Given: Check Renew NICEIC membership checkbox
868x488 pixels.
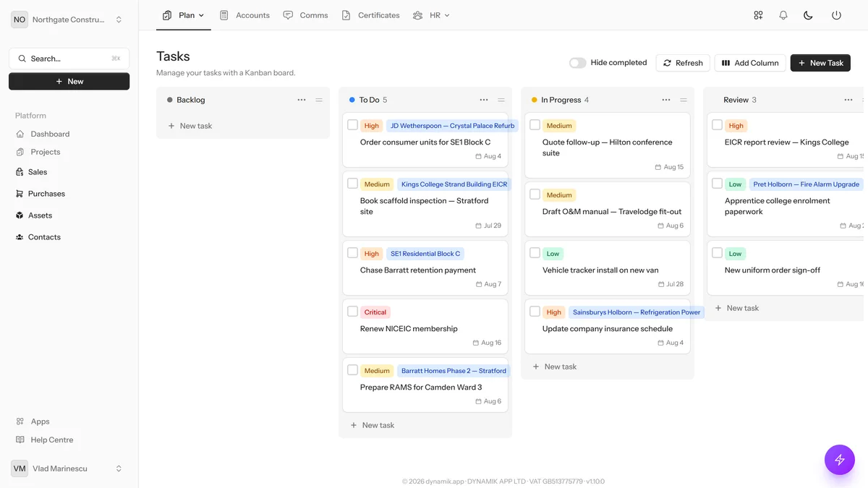Looking at the screenshot, I should [353, 312].
